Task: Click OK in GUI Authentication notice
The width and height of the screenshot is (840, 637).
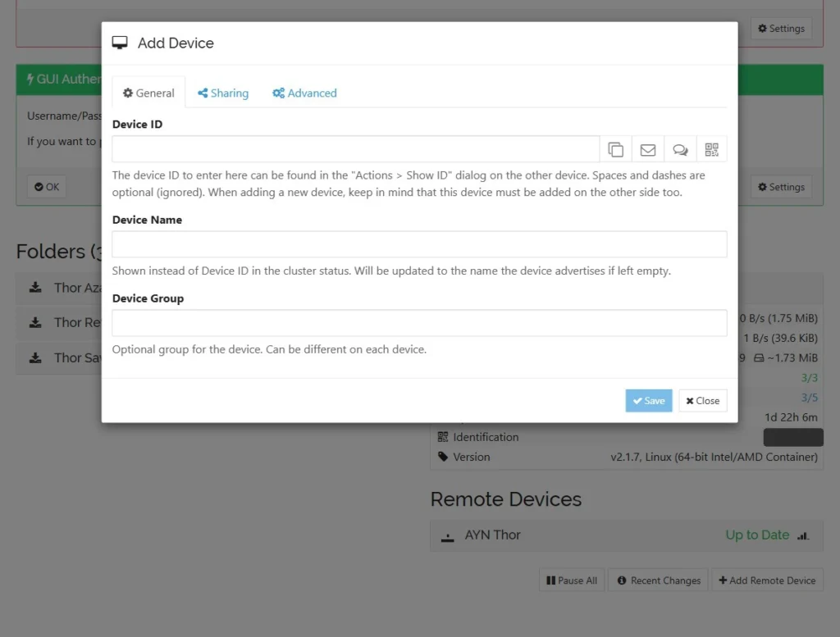Action: pos(47,187)
